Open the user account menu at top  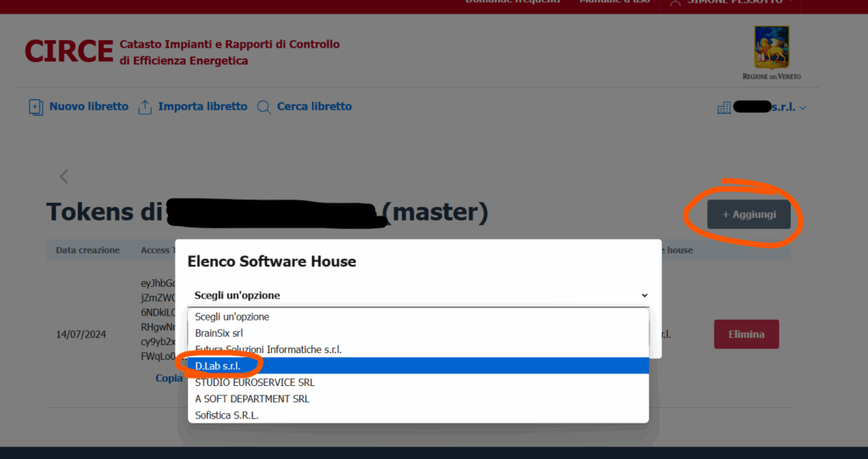732,3
